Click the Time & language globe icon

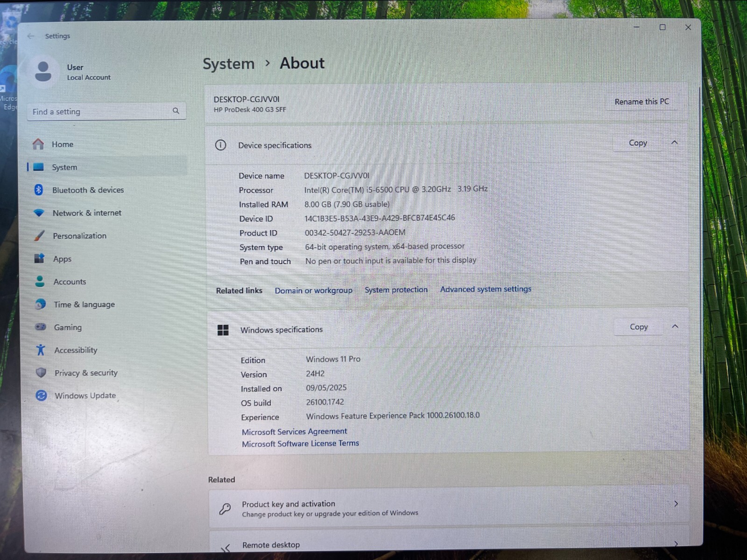coord(41,304)
